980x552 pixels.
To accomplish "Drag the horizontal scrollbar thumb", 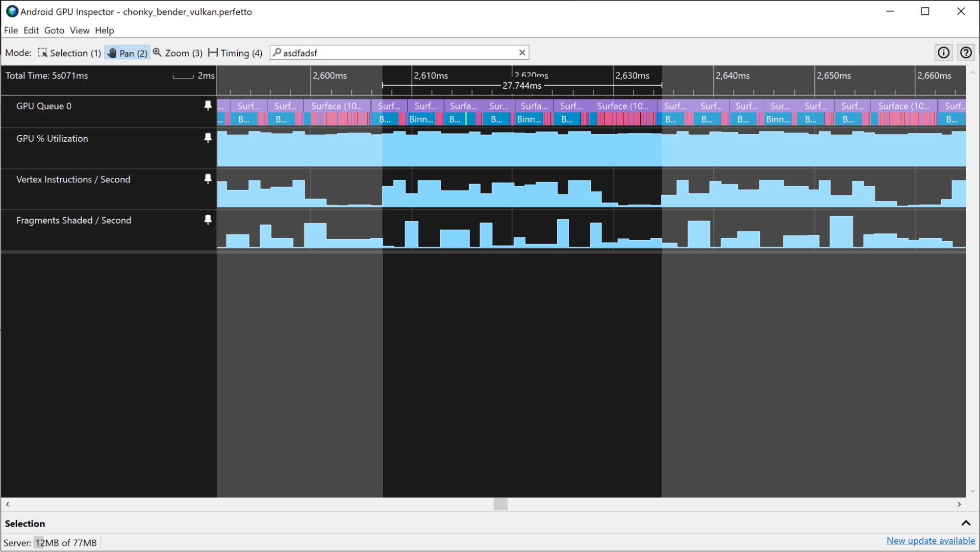I will [x=498, y=504].
